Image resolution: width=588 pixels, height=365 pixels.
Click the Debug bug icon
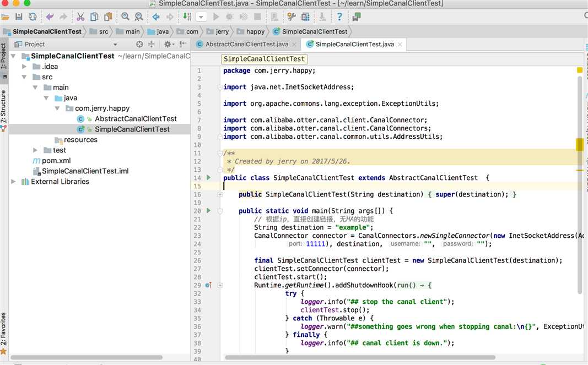coord(229,17)
